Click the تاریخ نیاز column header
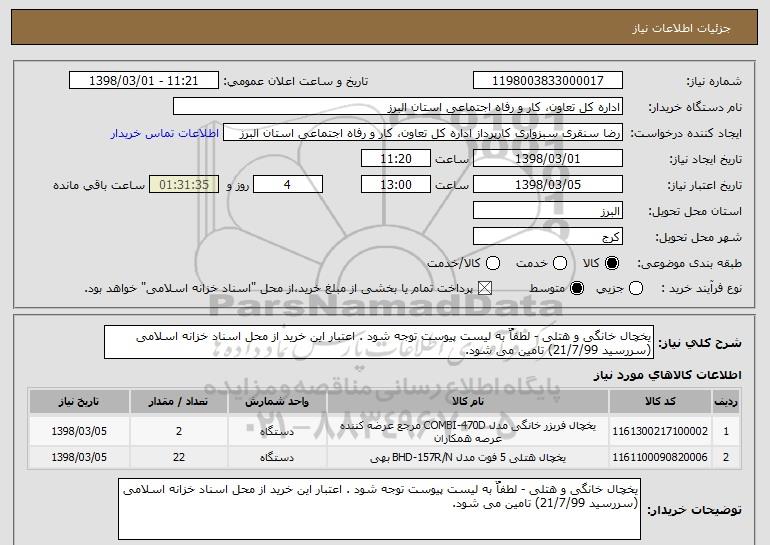770x545 pixels. 79,402
